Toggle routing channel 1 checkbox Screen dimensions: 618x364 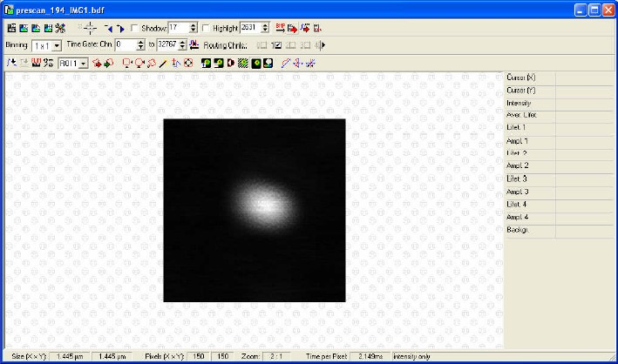point(278,45)
